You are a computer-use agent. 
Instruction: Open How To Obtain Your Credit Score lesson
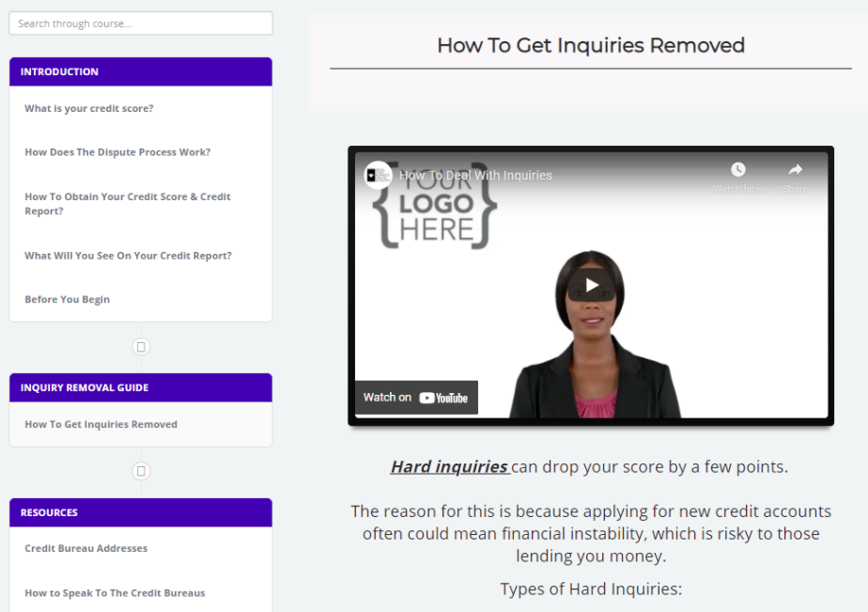pos(127,203)
